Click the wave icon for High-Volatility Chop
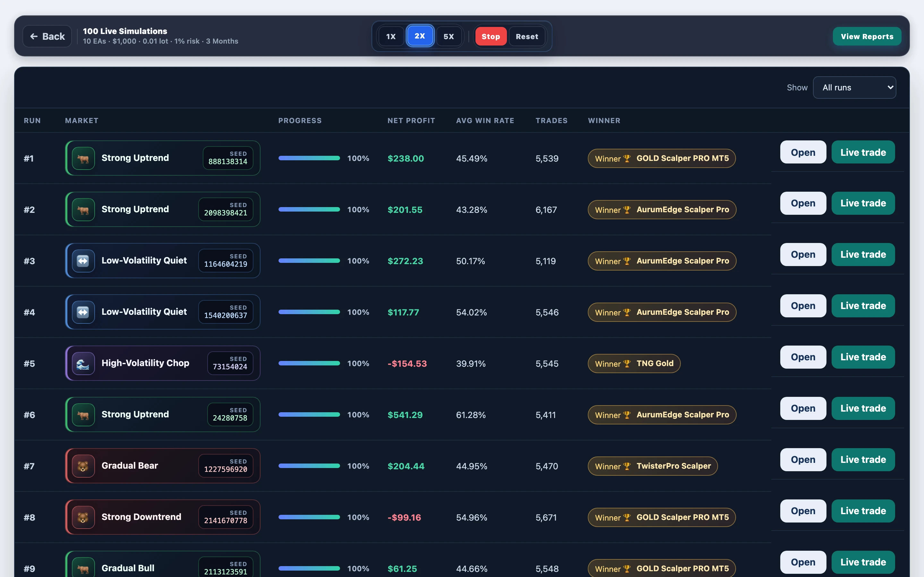This screenshot has height=577, width=924. [x=83, y=363]
